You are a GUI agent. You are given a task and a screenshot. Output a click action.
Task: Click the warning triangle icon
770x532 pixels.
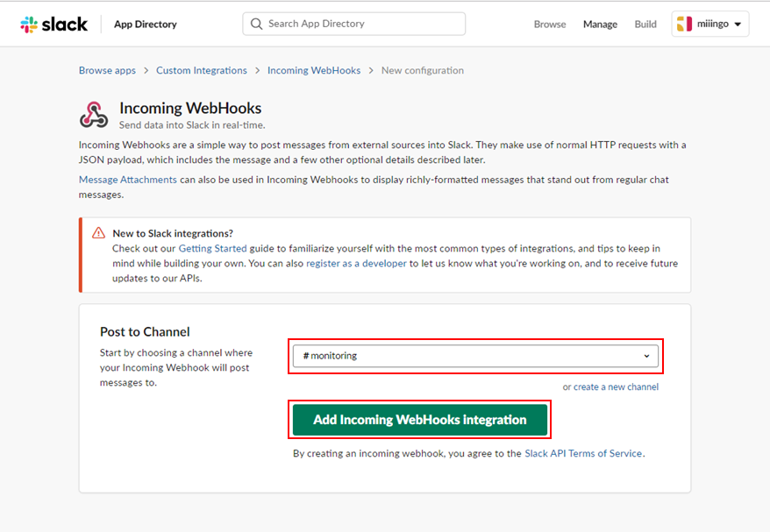(x=99, y=232)
